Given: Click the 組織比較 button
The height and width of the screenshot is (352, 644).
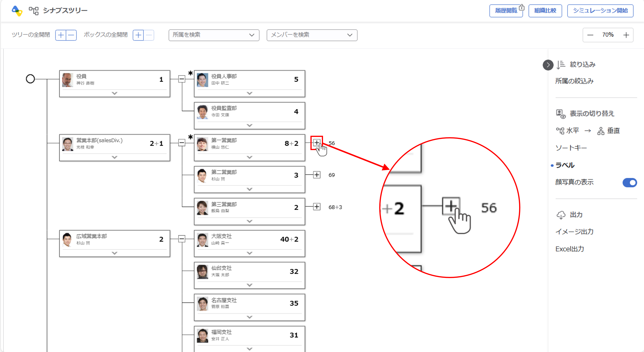Looking at the screenshot, I should [545, 11].
